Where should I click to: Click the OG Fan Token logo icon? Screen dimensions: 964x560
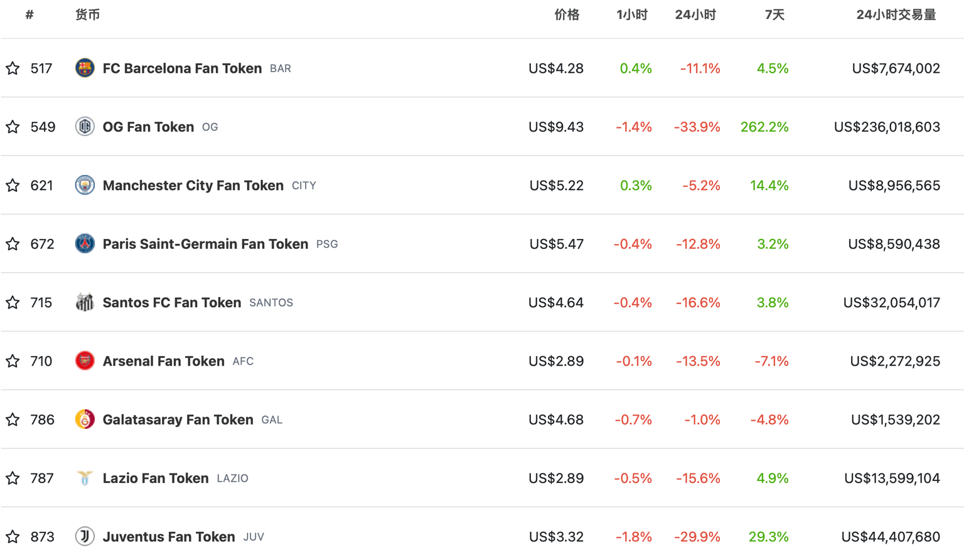click(85, 127)
